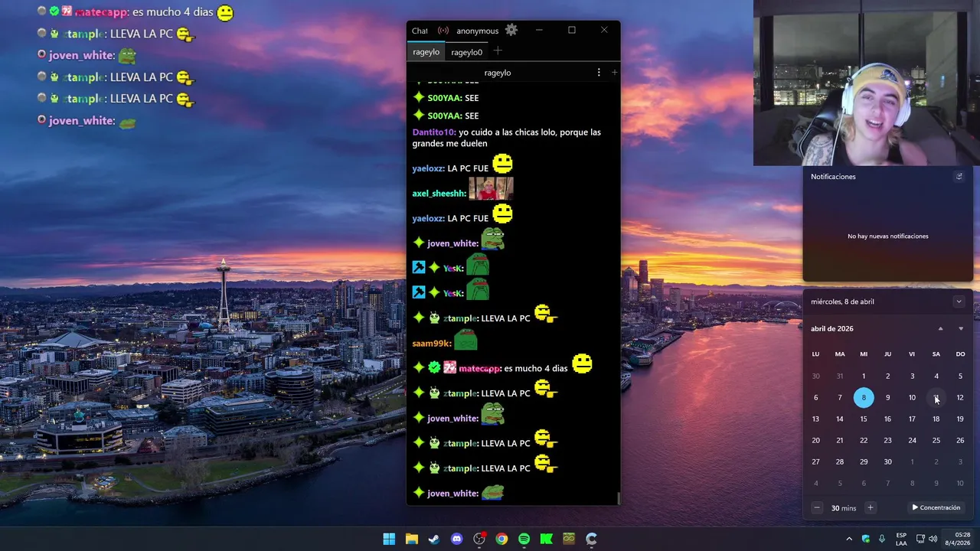Click axel_sheeshh username in chat
This screenshot has width=980, height=551.
pos(439,194)
